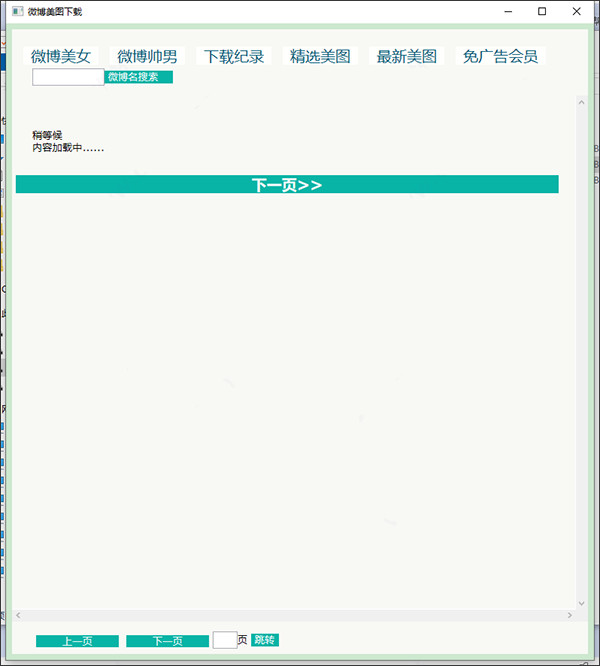Click the vertical scrollbar up arrow
This screenshot has width=600, height=666.
581,102
